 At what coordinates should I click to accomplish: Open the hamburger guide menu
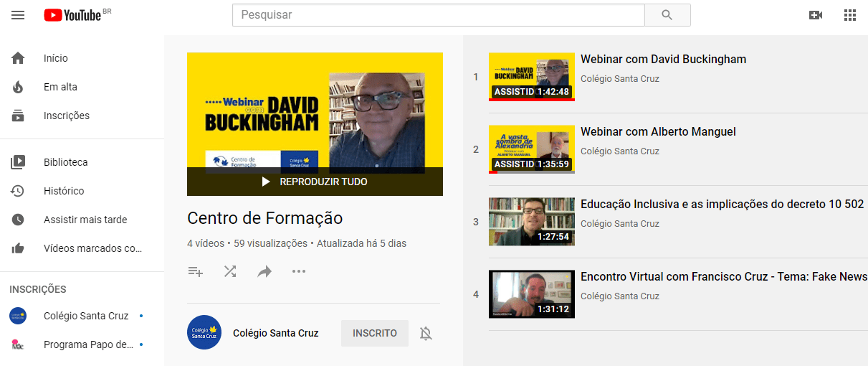point(18,15)
